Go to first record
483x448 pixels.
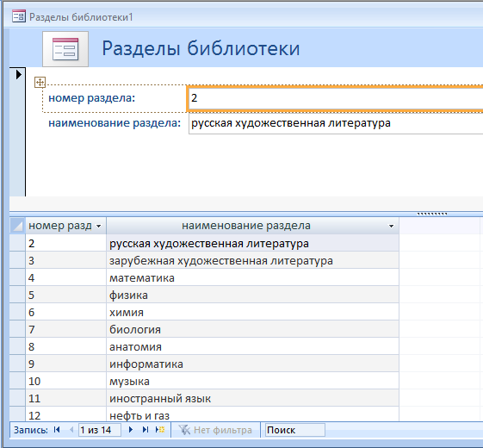click(x=57, y=430)
